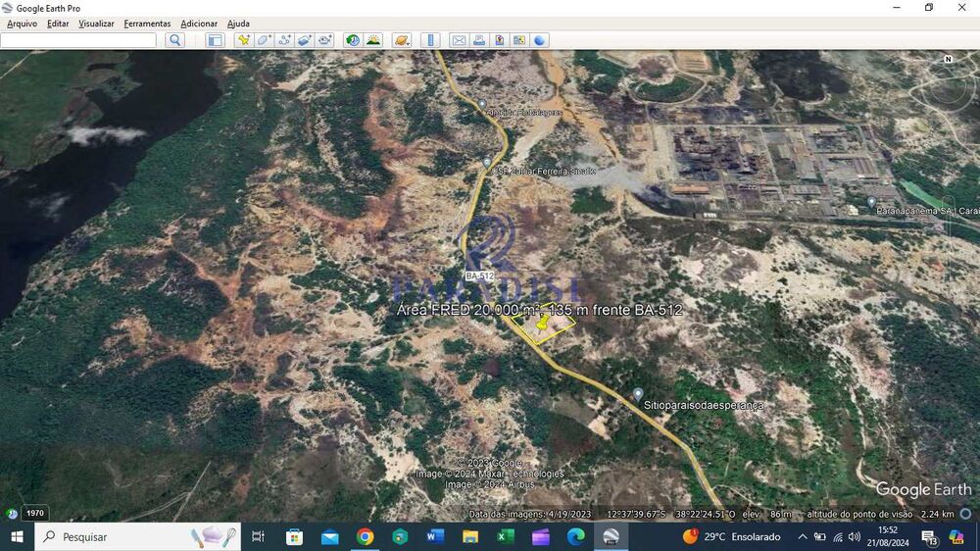980x551 pixels.
Task: Click the Sitioparaisodaesperança place label
Action: click(x=703, y=405)
